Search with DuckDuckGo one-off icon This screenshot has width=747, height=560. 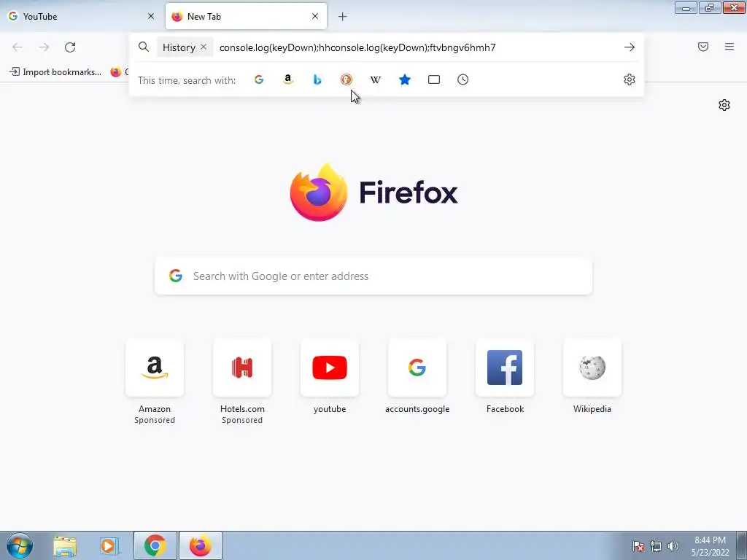pos(347,79)
